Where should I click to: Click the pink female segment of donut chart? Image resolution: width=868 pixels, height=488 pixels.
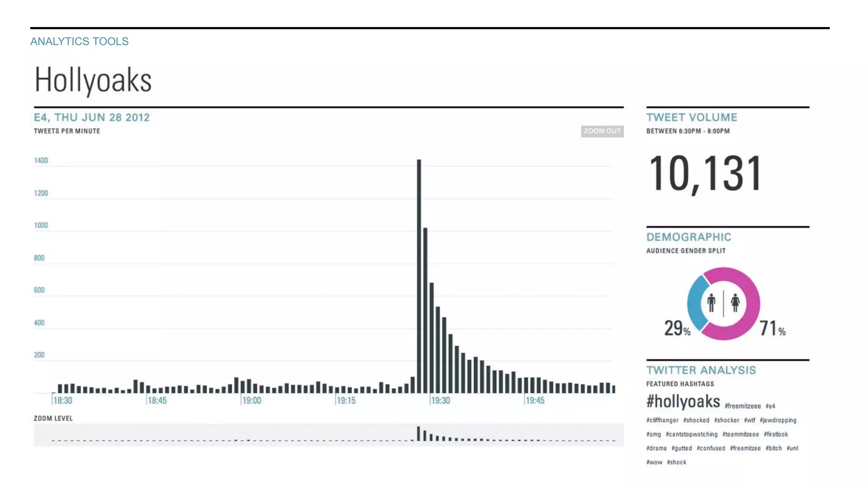(x=753, y=303)
